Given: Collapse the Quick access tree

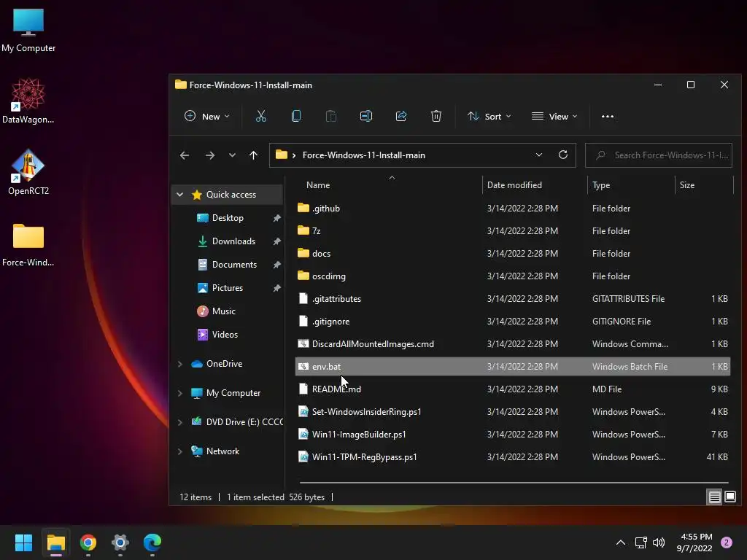Looking at the screenshot, I should pyautogui.click(x=179, y=194).
